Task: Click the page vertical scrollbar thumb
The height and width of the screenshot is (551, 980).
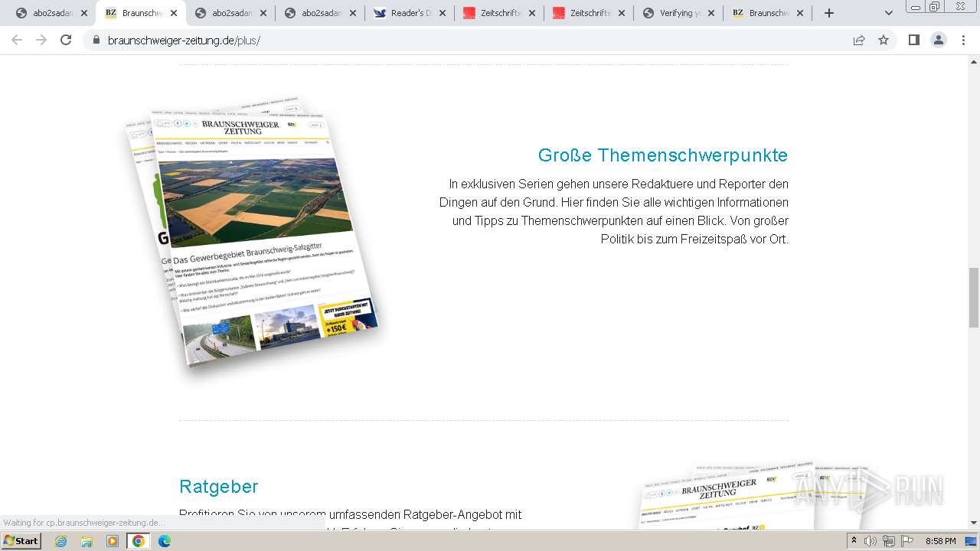Action: click(x=974, y=298)
